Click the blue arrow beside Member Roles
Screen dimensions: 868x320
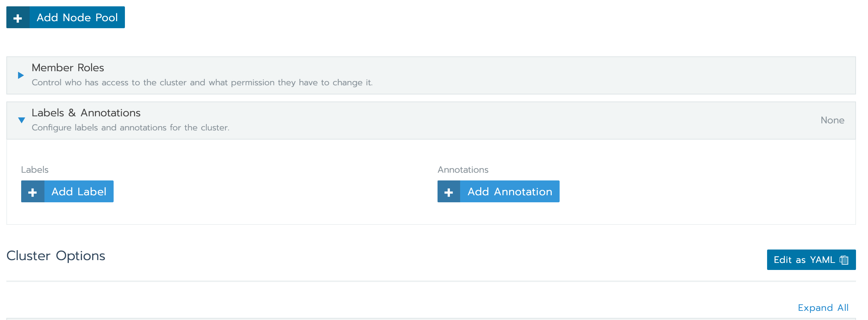[x=21, y=75]
